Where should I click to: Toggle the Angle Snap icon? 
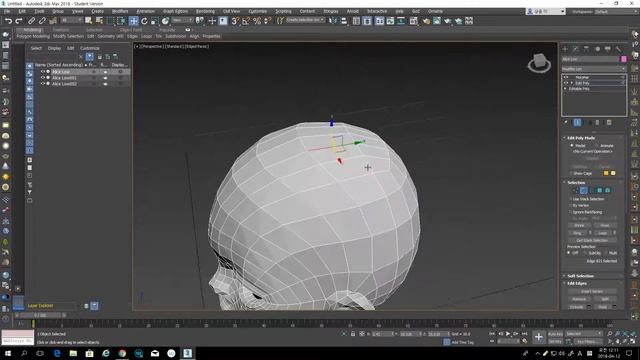click(x=246, y=21)
